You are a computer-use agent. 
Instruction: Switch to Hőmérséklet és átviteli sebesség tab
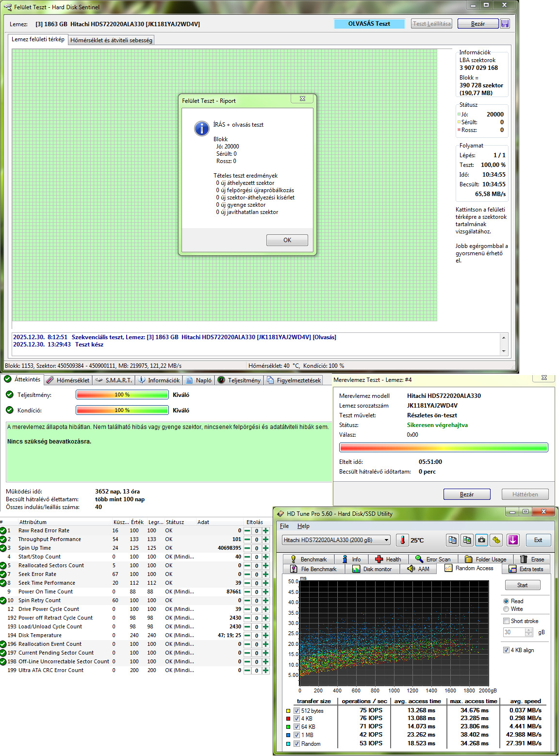(111, 40)
